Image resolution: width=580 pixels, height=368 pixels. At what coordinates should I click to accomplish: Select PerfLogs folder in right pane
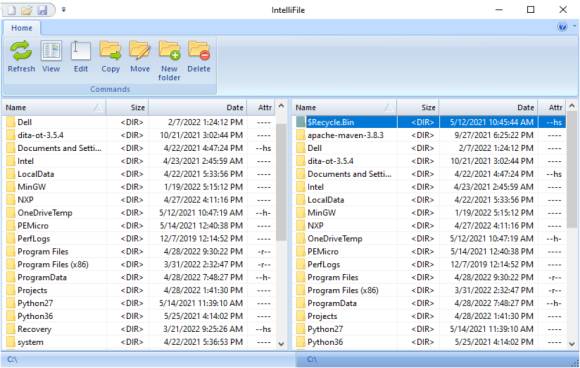pos(431,264)
